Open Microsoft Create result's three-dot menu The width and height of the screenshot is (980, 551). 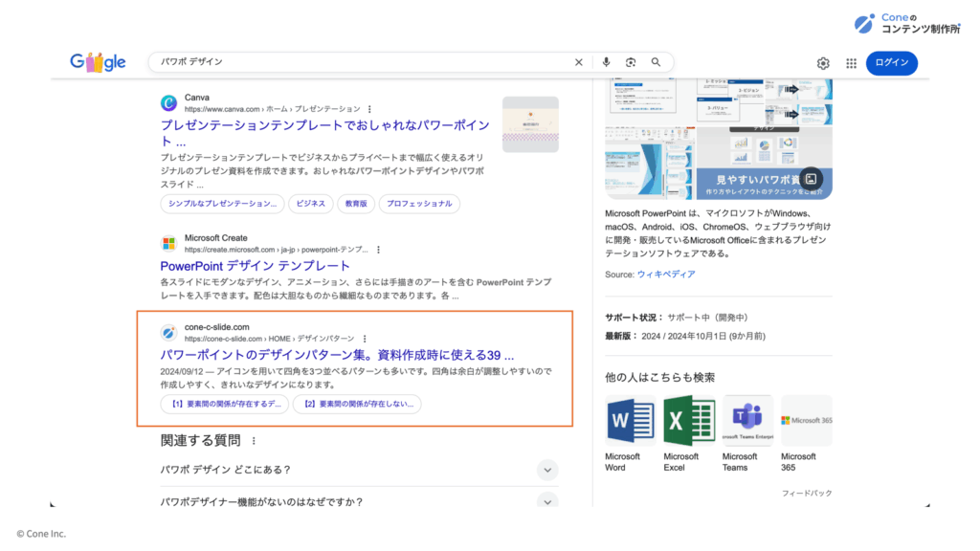tap(378, 250)
